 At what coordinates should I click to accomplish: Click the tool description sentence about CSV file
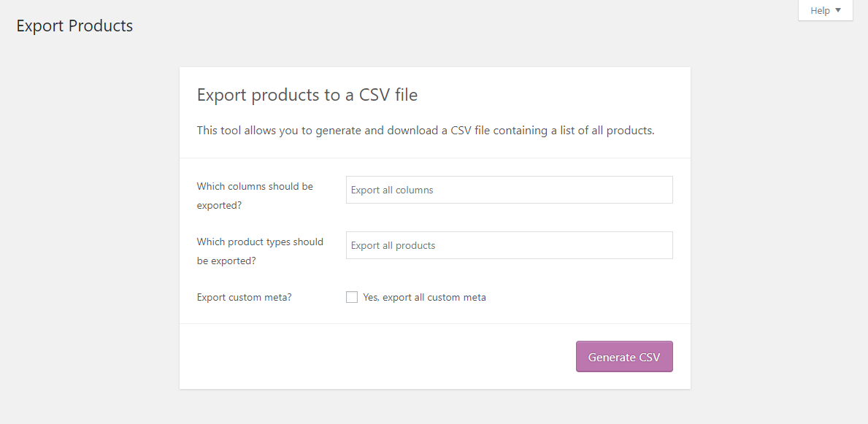(426, 131)
